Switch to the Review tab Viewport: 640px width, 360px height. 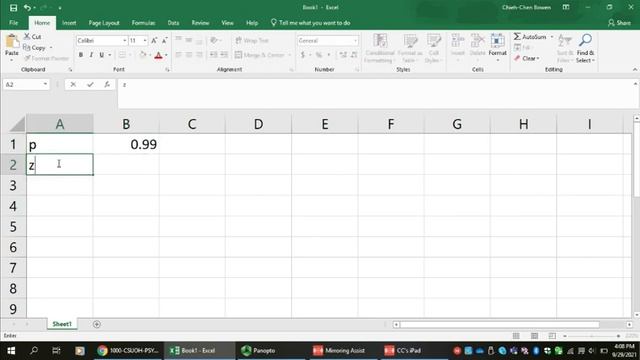point(200,23)
